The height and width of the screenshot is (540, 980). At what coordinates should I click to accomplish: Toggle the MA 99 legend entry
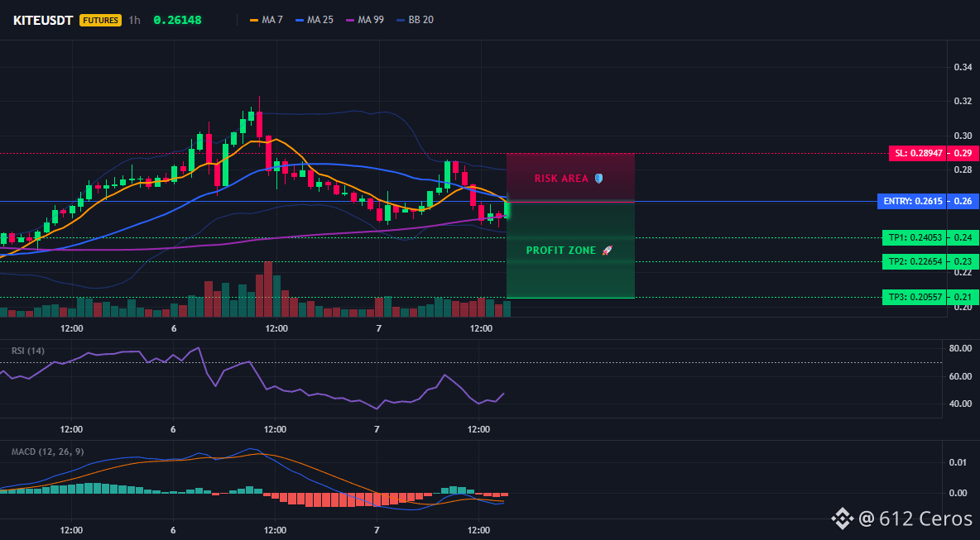[364, 20]
